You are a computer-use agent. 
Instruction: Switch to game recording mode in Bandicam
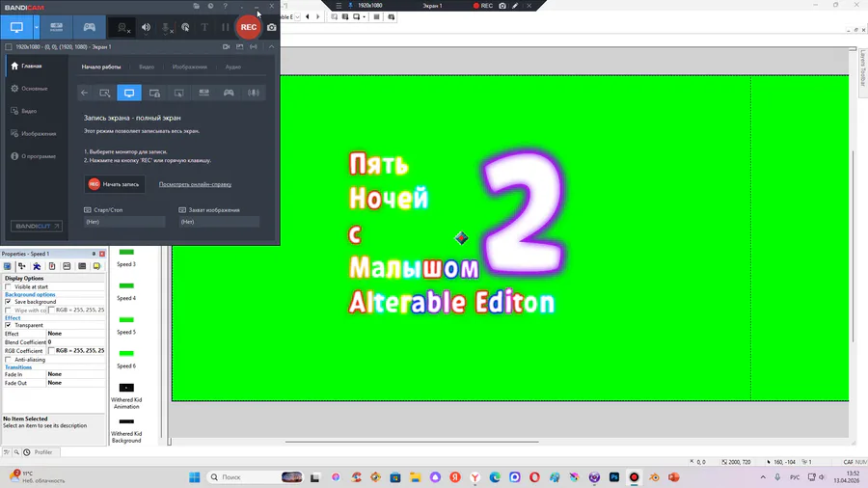coord(89,27)
